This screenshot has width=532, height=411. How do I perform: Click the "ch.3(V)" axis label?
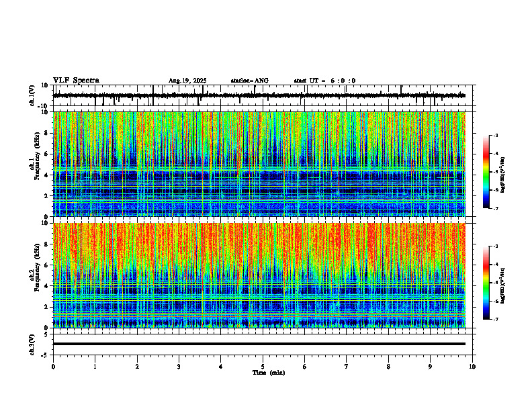tap(32, 345)
